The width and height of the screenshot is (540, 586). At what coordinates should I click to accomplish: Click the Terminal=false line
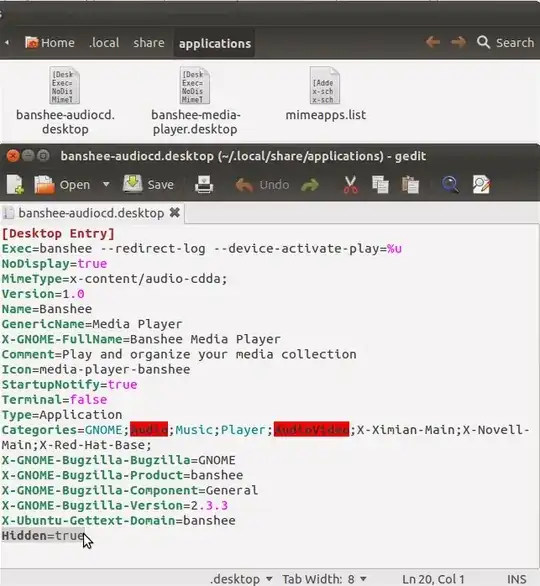(55, 400)
